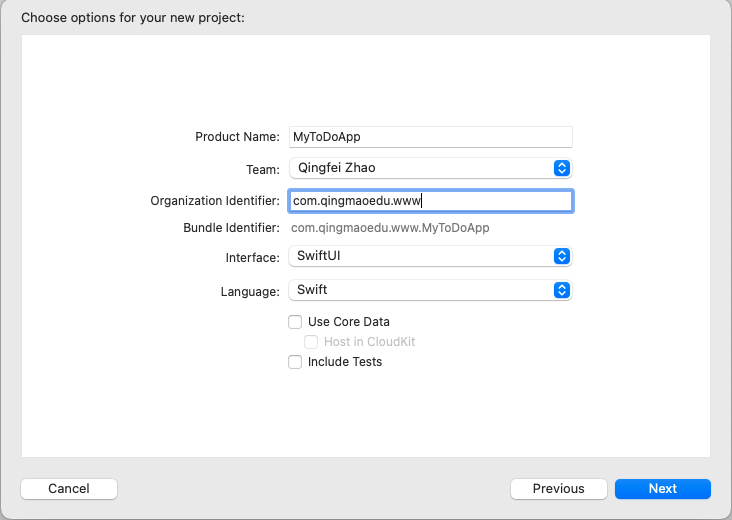The width and height of the screenshot is (732, 520).
Task: Expand the Language dropdown showing Swift
Action: (x=420, y=290)
